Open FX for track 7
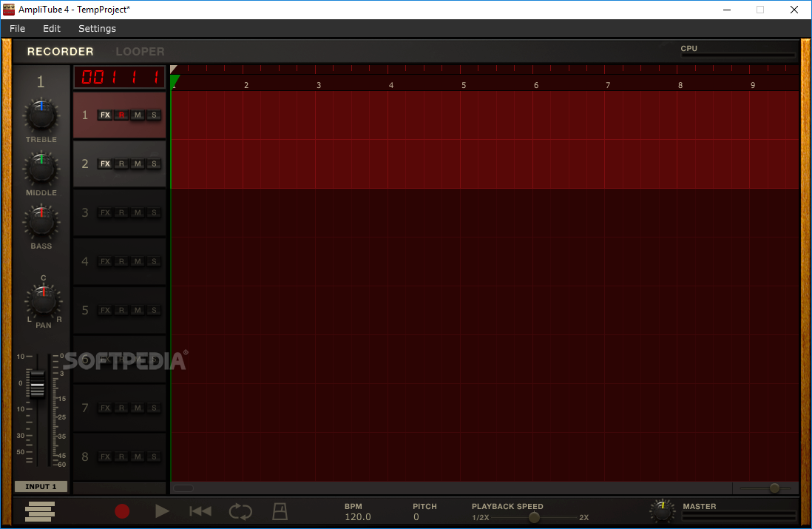This screenshot has width=812, height=529. tap(105, 408)
